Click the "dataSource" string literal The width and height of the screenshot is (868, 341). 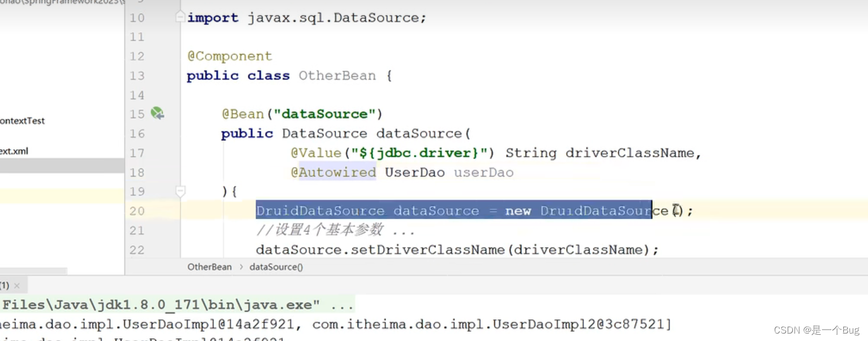[324, 114]
